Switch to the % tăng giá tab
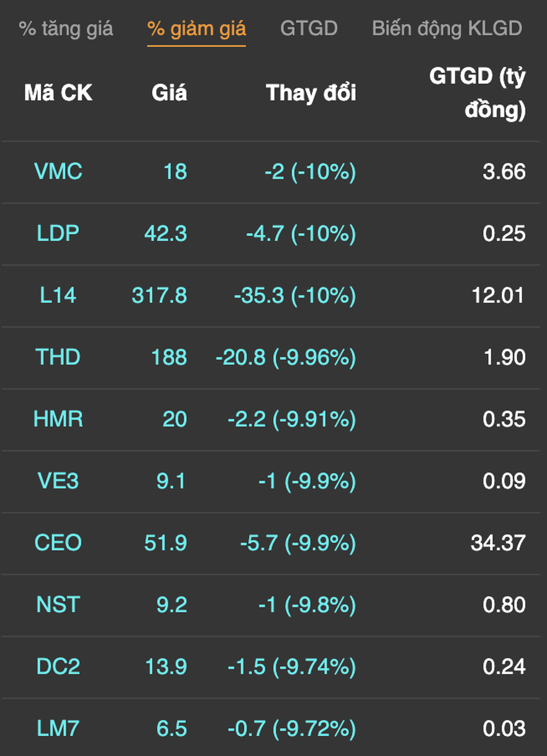Viewport: 547px width, 756px height. (66, 29)
